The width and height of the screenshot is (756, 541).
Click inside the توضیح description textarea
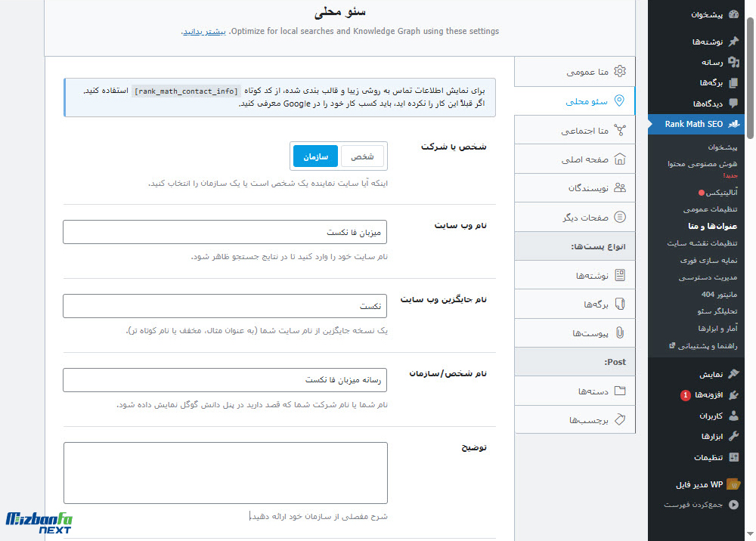(225, 472)
